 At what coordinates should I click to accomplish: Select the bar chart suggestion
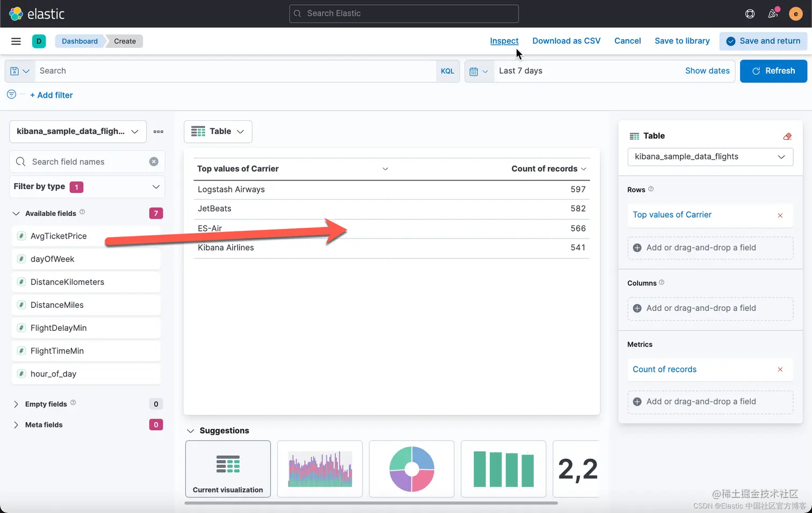tap(503, 469)
